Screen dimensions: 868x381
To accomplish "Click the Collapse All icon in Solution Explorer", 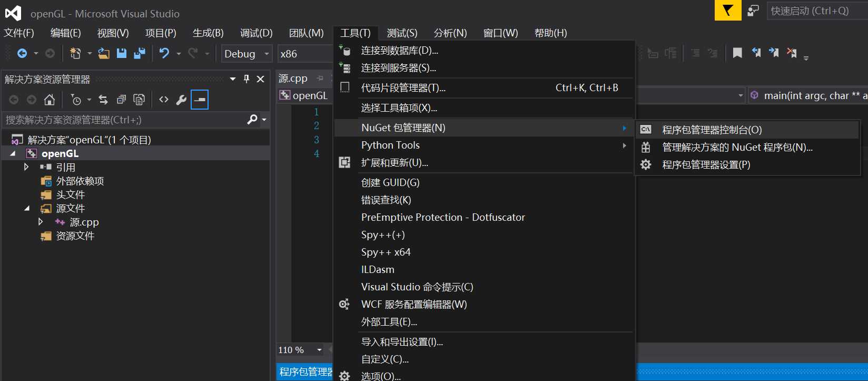I will tap(121, 100).
